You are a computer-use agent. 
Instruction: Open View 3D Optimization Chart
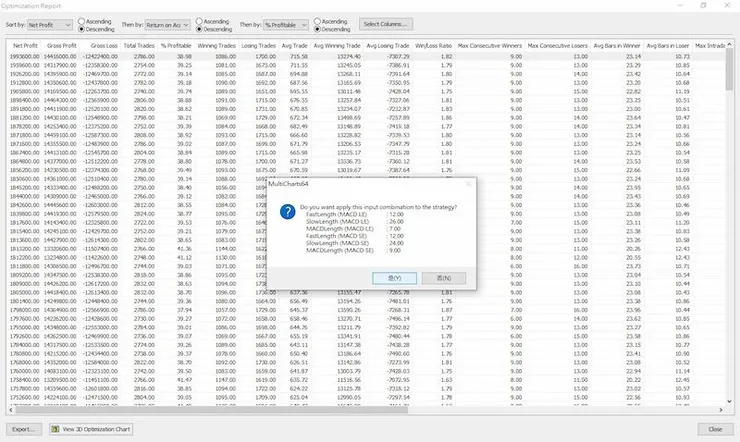91,429
